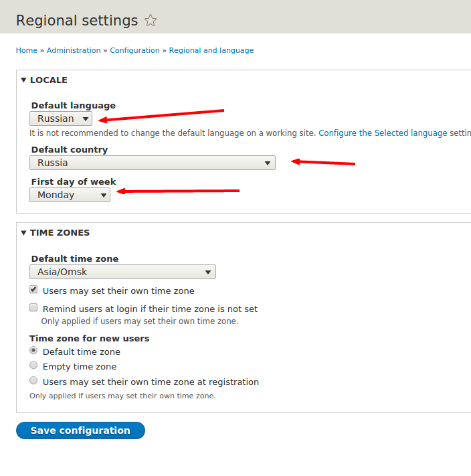Open the First day of week dropdown
Image resolution: width=471 pixels, height=476 pixels.
coord(70,195)
